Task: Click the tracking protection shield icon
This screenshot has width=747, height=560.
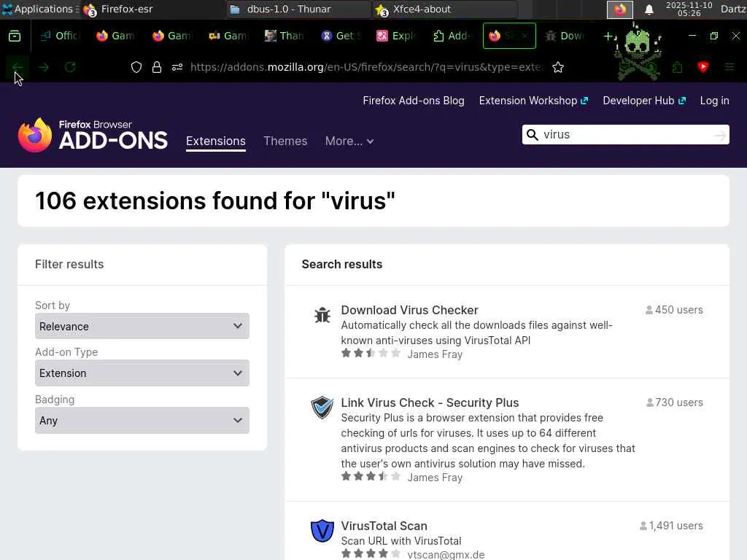Action: [136, 67]
